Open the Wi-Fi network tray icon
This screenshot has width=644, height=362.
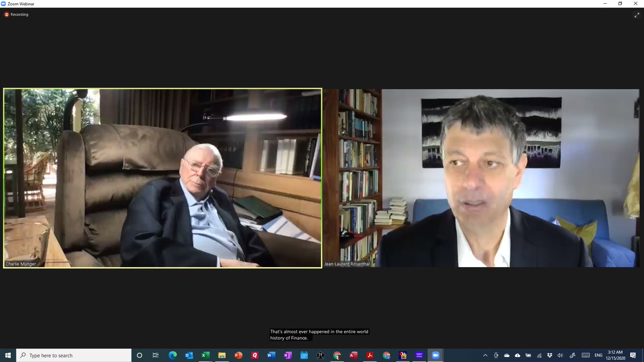click(x=539, y=355)
